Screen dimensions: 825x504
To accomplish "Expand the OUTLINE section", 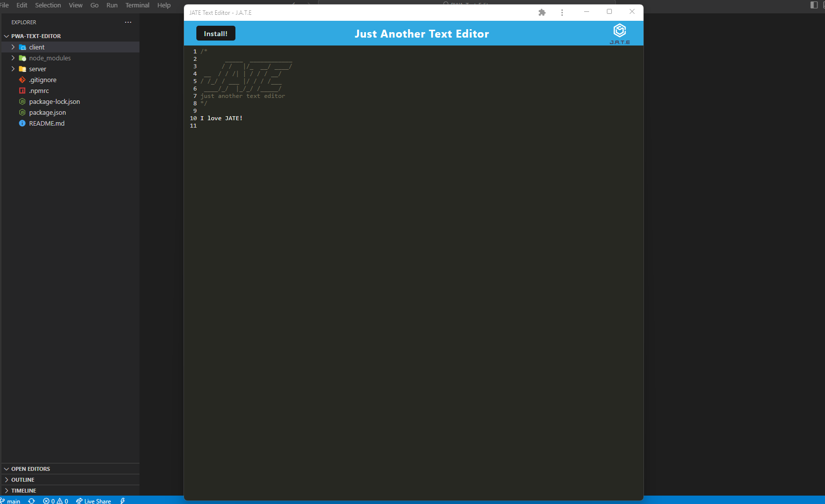I will point(6,479).
